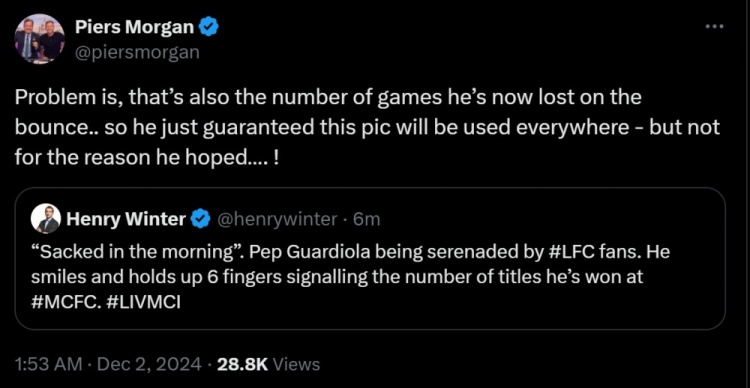Open the @piersmorgan handle
This screenshot has width=750, height=388.
(137, 51)
